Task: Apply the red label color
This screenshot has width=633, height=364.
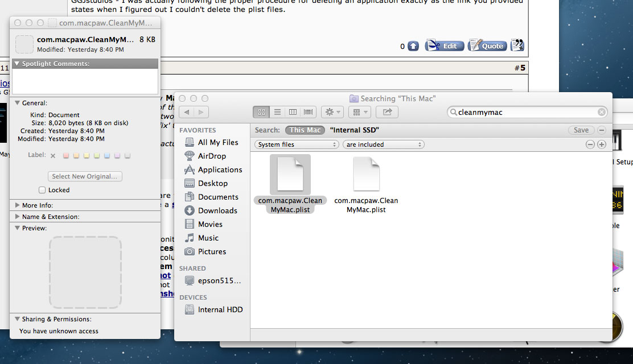Action: click(66, 155)
